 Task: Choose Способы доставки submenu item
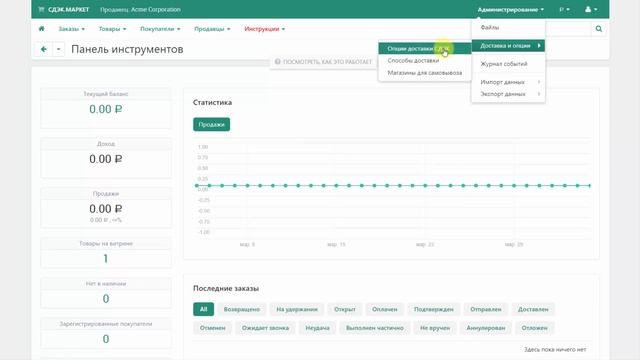(x=424, y=60)
